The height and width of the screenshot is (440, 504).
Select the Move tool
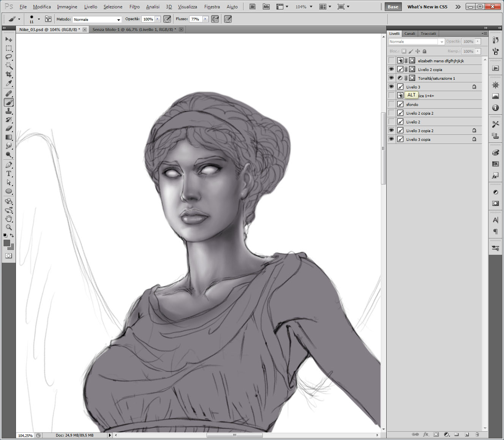point(9,39)
